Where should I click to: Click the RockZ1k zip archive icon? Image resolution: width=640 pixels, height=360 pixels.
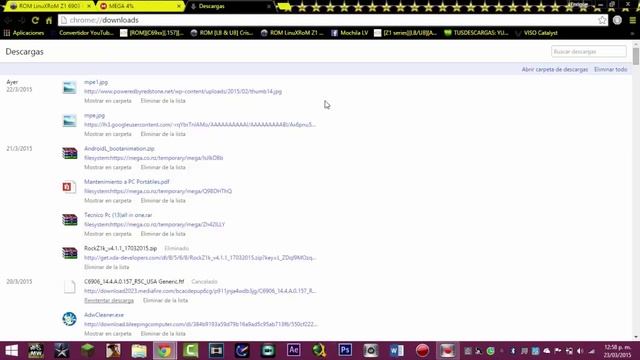[x=69, y=253]
